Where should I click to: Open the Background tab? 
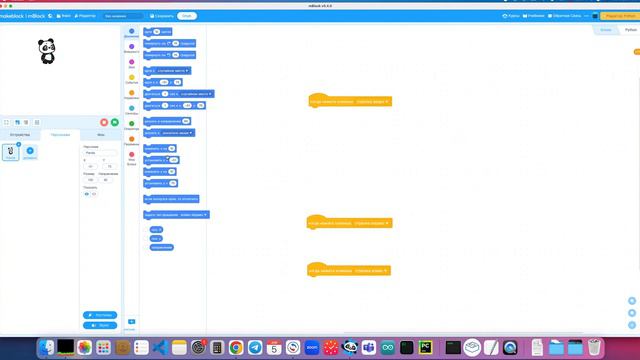[x=100, y=135]
